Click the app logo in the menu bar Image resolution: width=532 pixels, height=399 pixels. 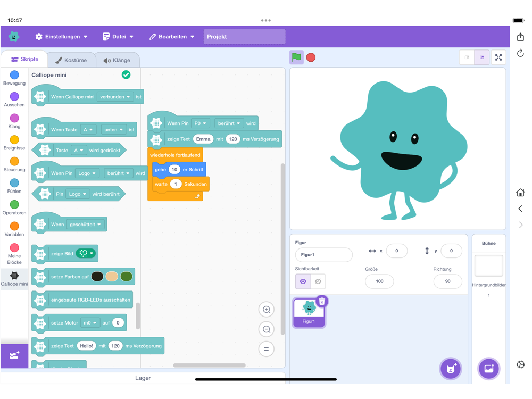(14, 36)
